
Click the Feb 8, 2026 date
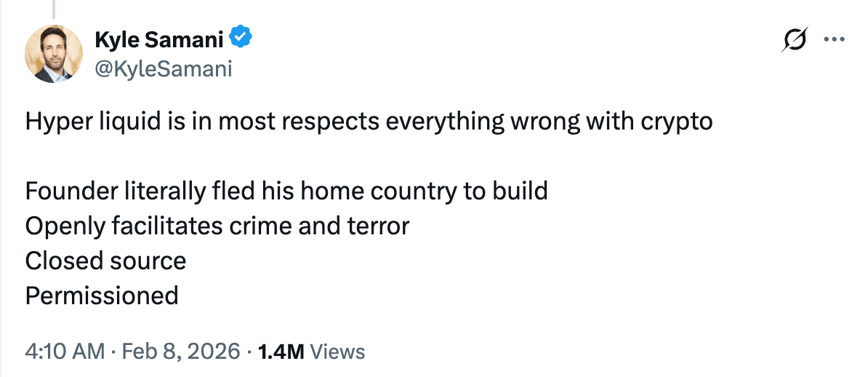179,352
